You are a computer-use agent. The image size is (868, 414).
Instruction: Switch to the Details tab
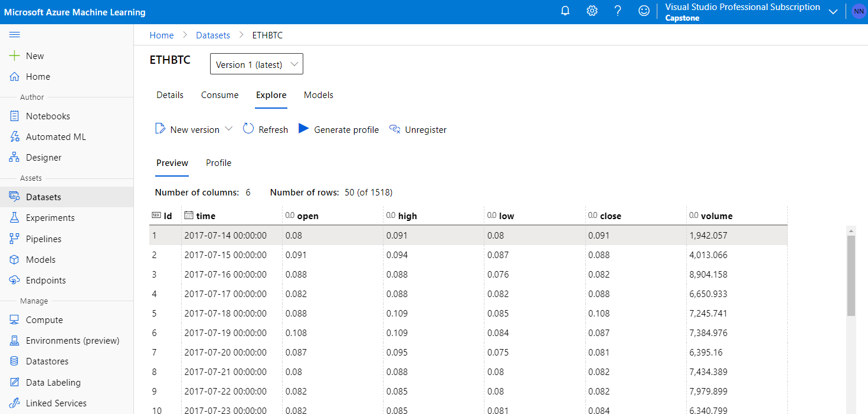pyautogui.click(x=170, y=95)
